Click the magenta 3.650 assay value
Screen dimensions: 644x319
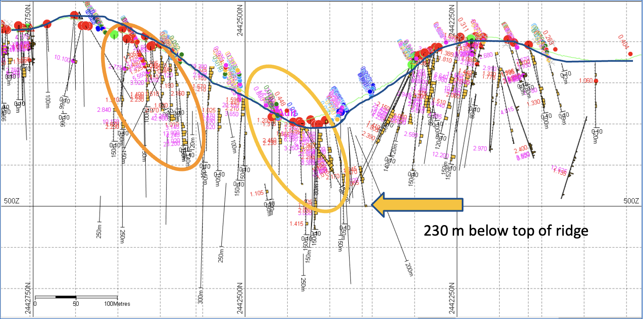(x=232, y=114)
